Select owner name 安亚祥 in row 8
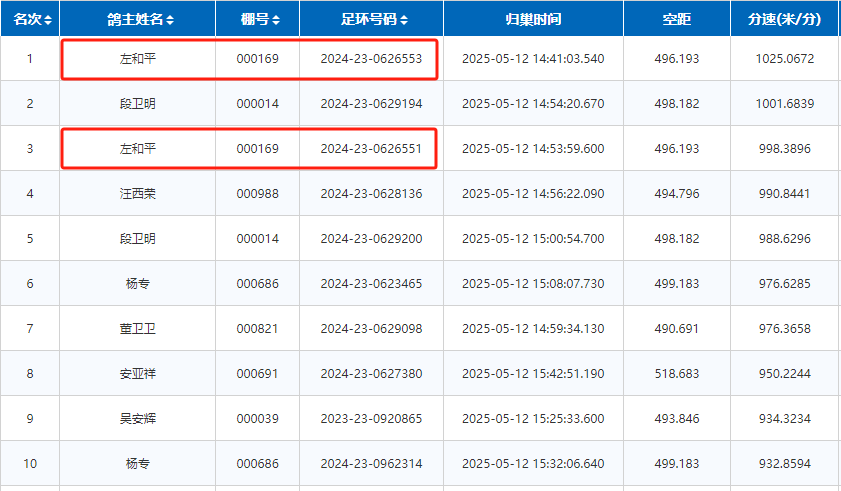The height and width of the screenshot is (491, 841). point(137,374)
